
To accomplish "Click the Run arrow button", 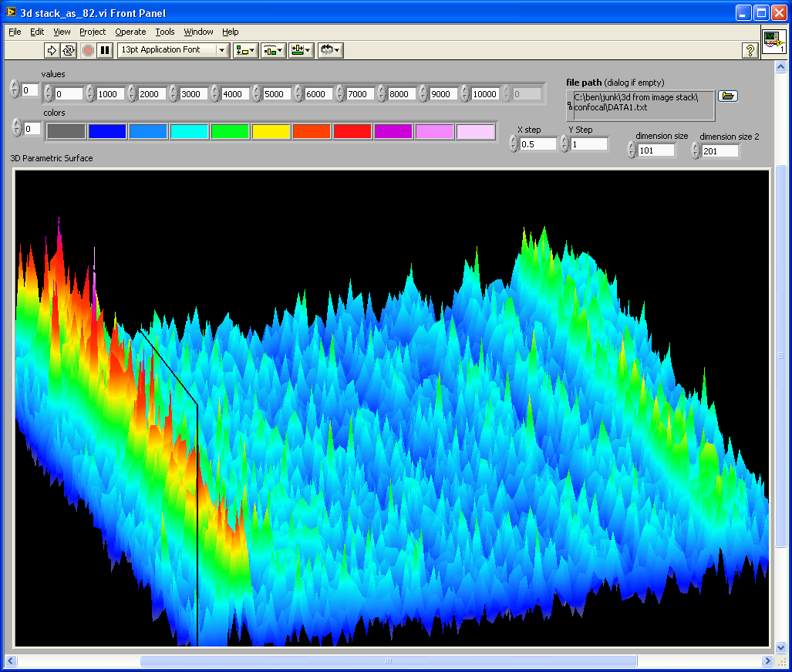I will tap(52, 50).
